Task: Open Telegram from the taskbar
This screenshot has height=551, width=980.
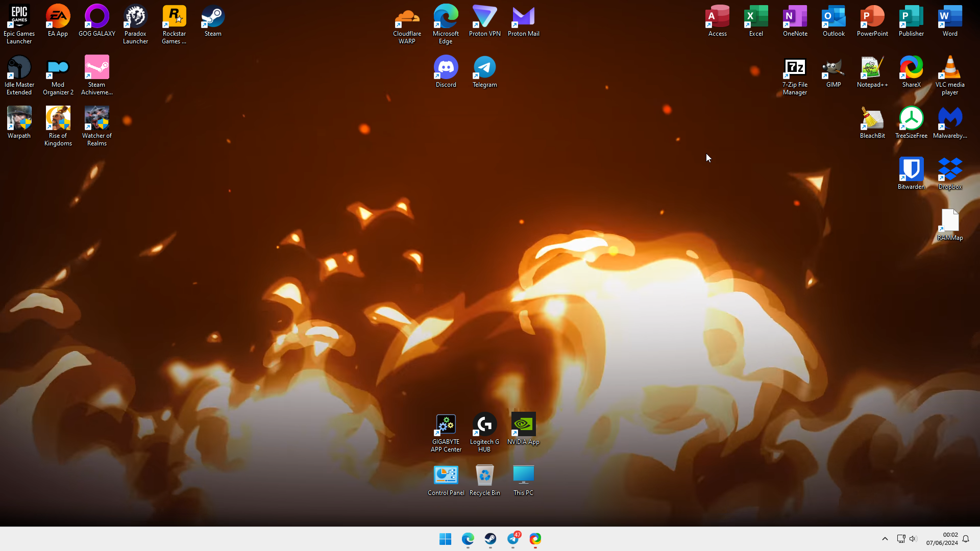Action: (513, 539)
